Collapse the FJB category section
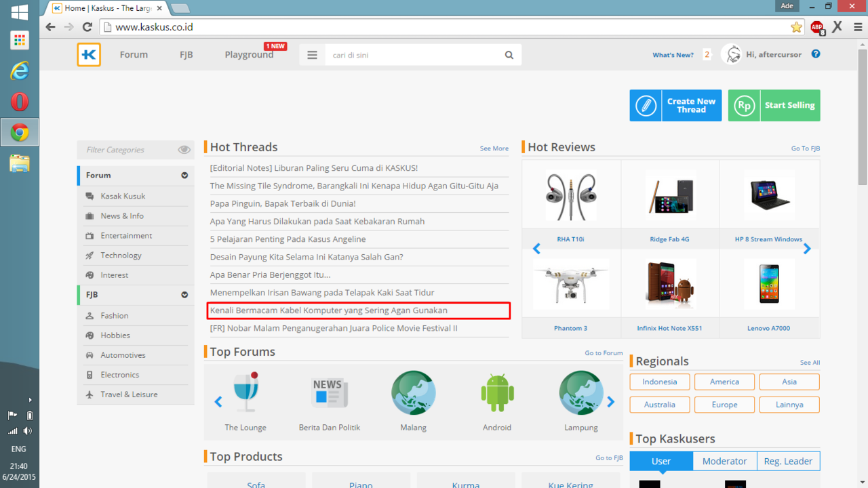 point(184,296)
